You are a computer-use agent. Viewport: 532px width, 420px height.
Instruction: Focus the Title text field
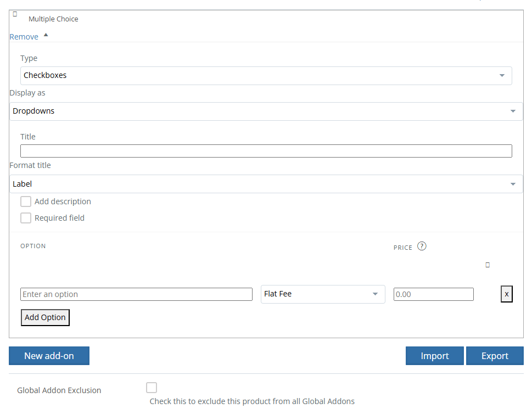[266, 151]
